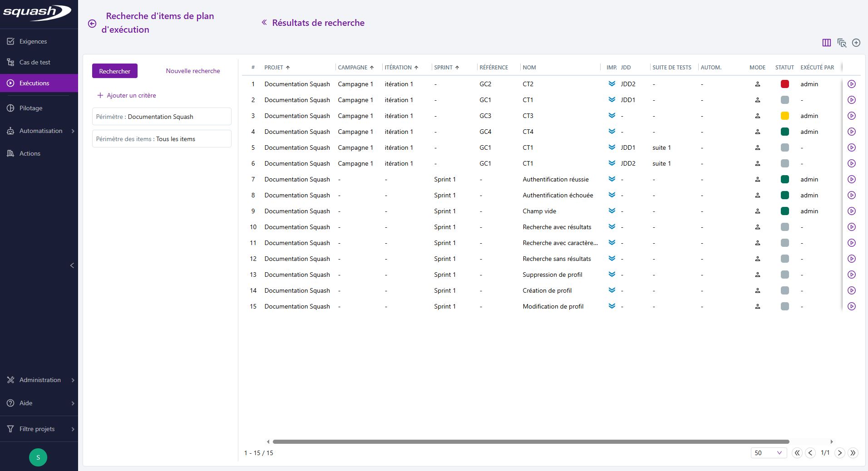868x471 pixels.
Task: Click the user mode icon in CT4 row
Action: coord(757,132)
